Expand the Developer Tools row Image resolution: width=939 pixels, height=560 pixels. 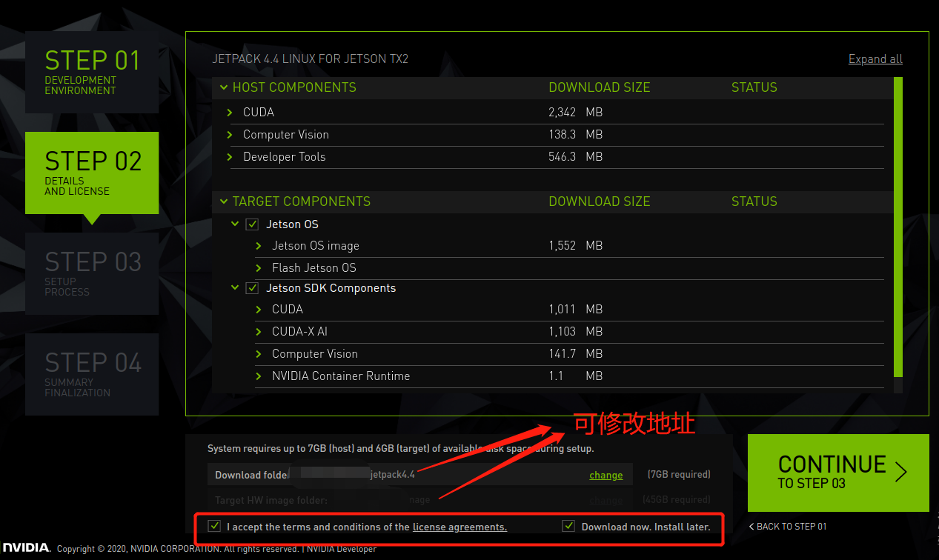(x=230, y=157)
